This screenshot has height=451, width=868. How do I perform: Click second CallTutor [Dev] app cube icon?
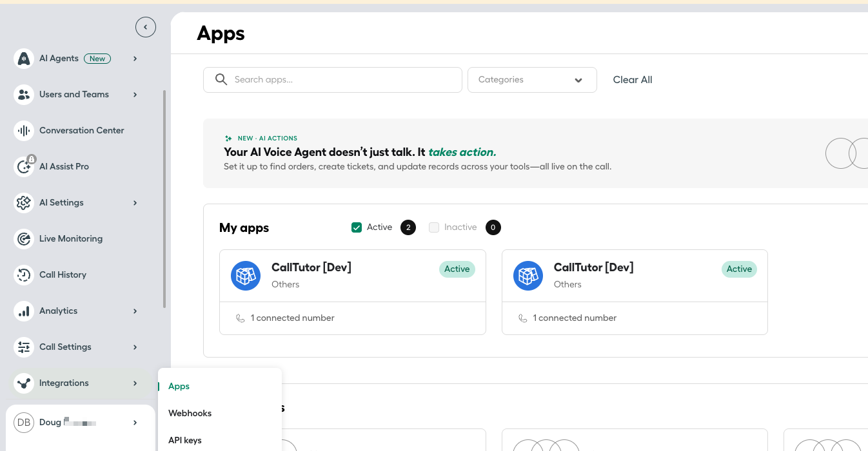click(528, 276)
